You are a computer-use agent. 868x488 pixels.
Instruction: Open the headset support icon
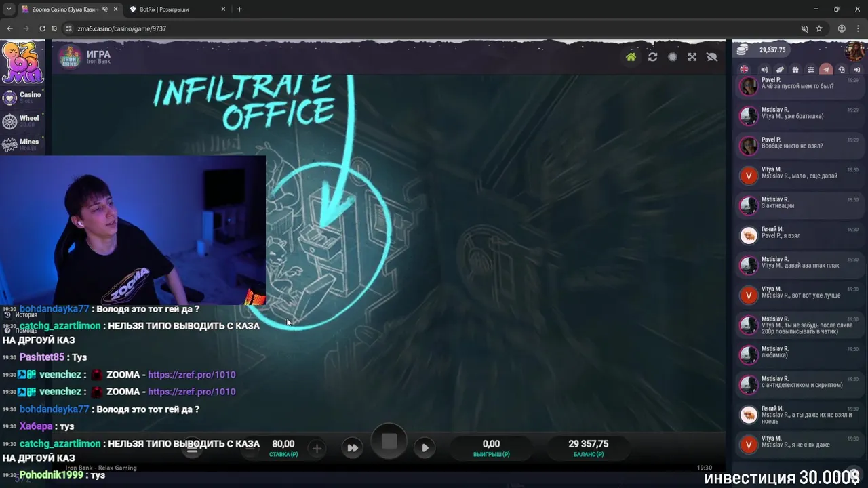tap(842, 69)
